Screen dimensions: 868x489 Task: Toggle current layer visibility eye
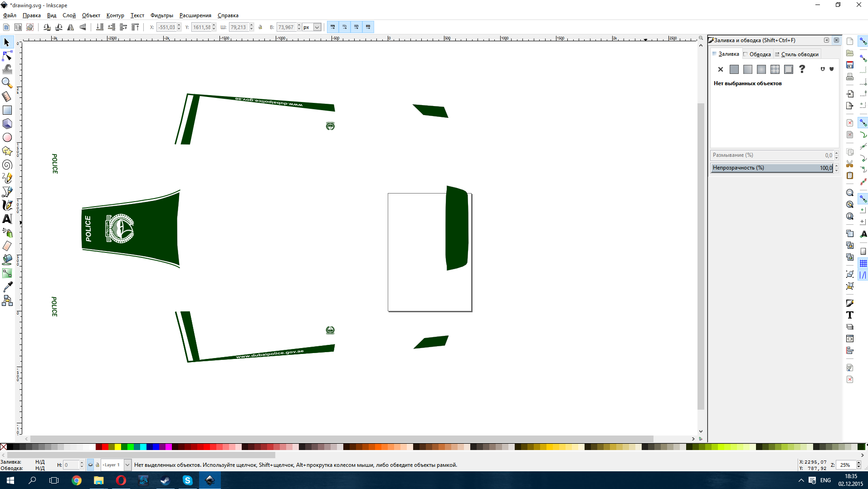click(x=90, y=465)
